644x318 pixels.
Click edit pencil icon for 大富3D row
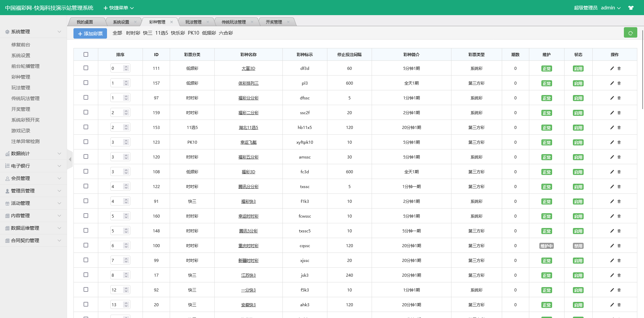[x=612, y=69]
